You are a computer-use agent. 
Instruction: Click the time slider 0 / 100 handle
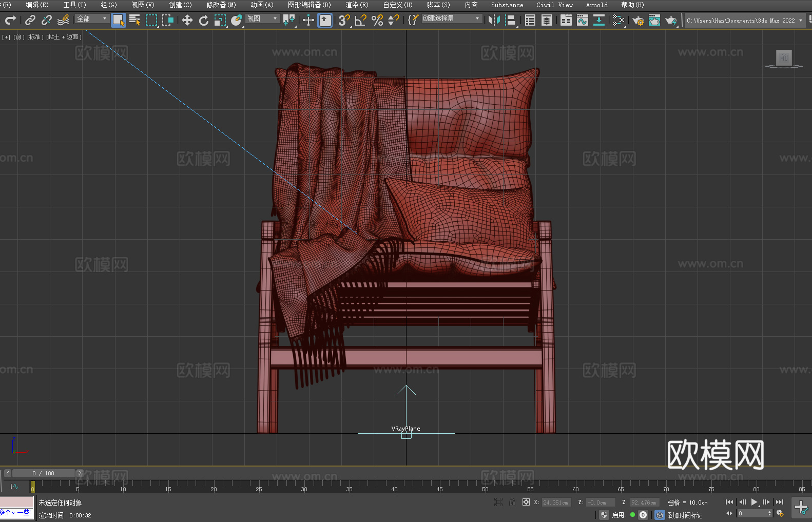point(44,473)
